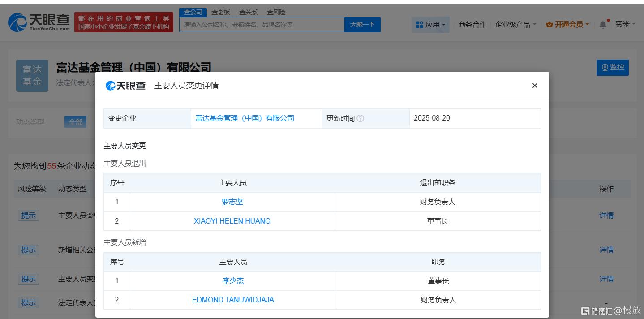
Task: Click the 提示 tag in the 新增相关公告 row
Action: pos(28,250)
